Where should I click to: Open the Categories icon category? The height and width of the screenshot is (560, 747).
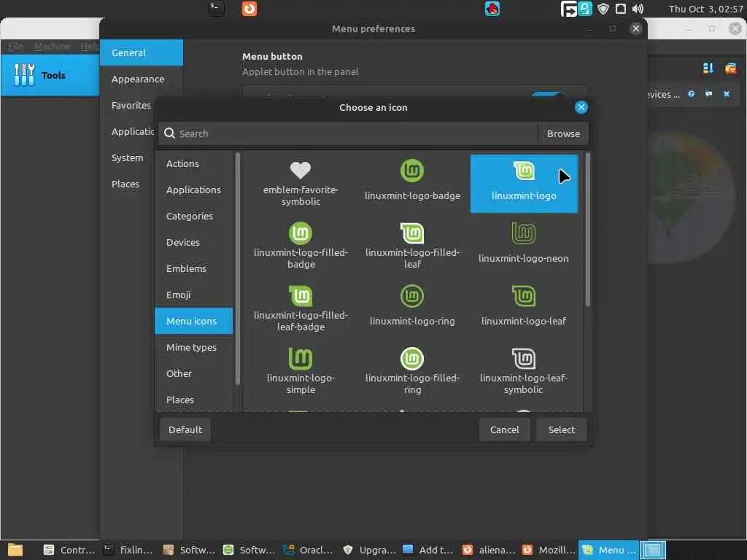pyautogui.click(x=193, y=216)
